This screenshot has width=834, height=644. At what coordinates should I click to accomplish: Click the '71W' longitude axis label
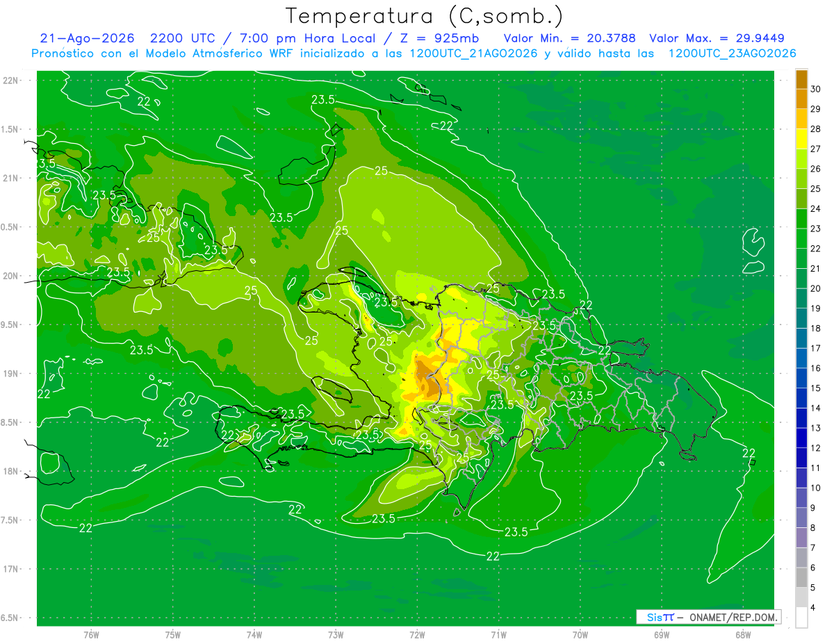point(498,635)
